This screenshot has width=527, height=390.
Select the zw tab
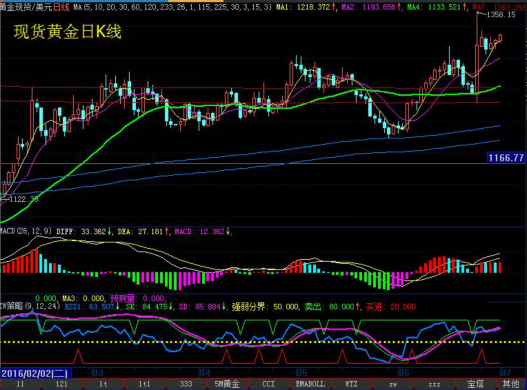pyautogui.click(x=393, y=384)
